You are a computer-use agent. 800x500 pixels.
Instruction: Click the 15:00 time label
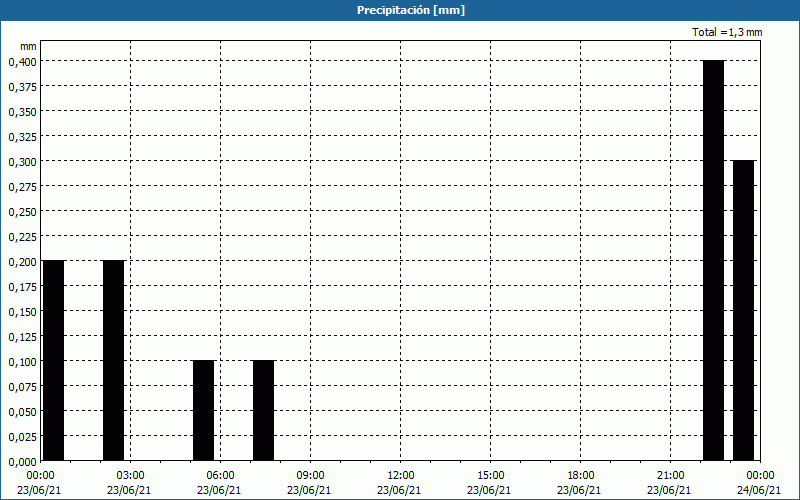pos(490,476)
